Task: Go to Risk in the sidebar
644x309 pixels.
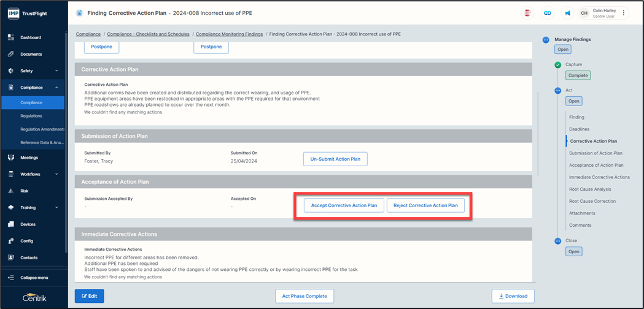Action: [25, 191]
